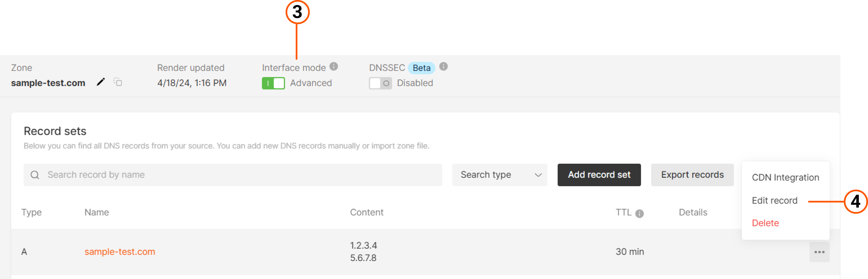This screenshot has height=279, width=868.
Task: Select CDN Integration from the menu
Action: [x=785, y=177]
